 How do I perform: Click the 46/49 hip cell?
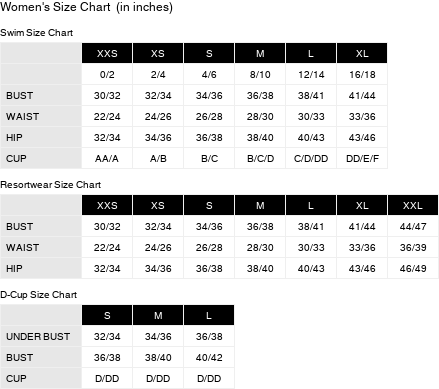click(x=413, y=268)
